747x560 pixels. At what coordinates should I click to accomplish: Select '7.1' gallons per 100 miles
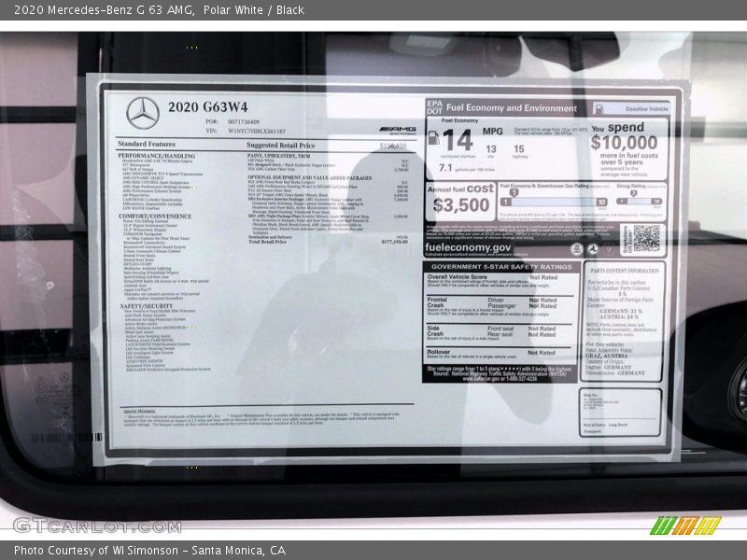pos(445,168)
